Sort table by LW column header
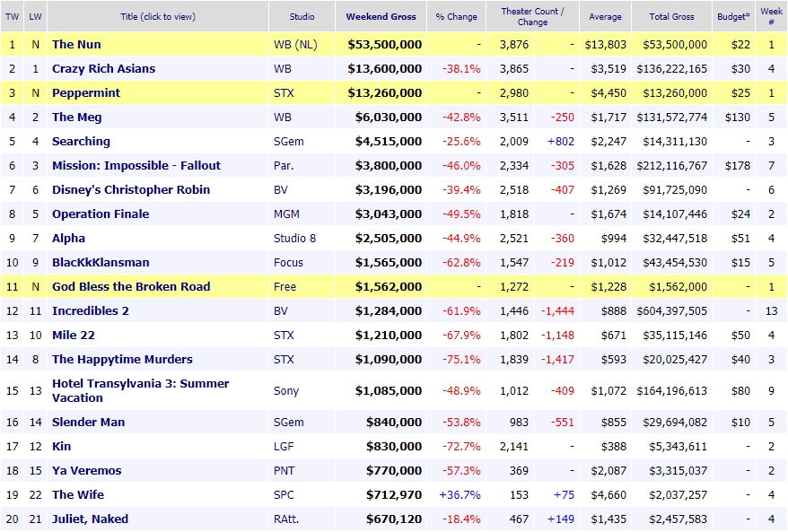 [35, 16]
